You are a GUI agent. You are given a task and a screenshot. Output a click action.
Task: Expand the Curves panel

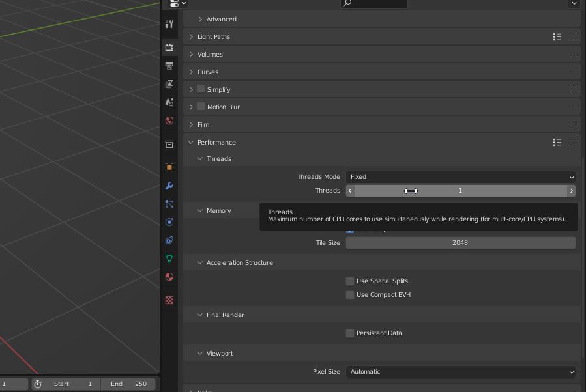(192, 72)
